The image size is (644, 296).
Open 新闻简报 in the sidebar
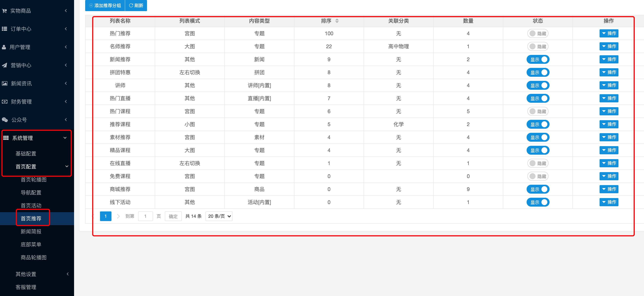(31, 232)
